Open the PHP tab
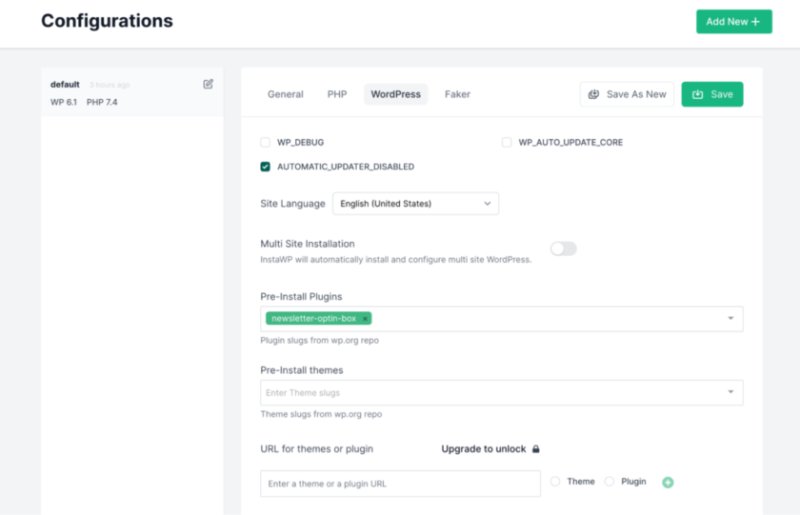This screenshot has width=800, height=515. click(x=337, y=94)
